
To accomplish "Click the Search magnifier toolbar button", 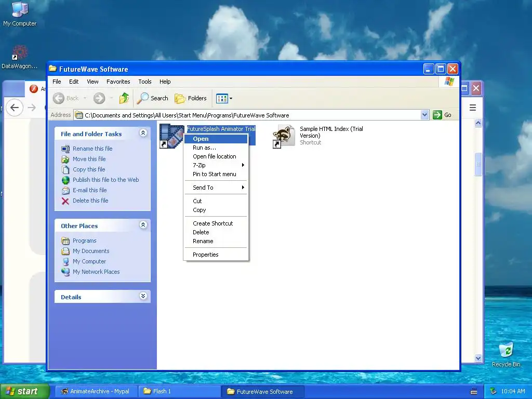I will point(153,98).
